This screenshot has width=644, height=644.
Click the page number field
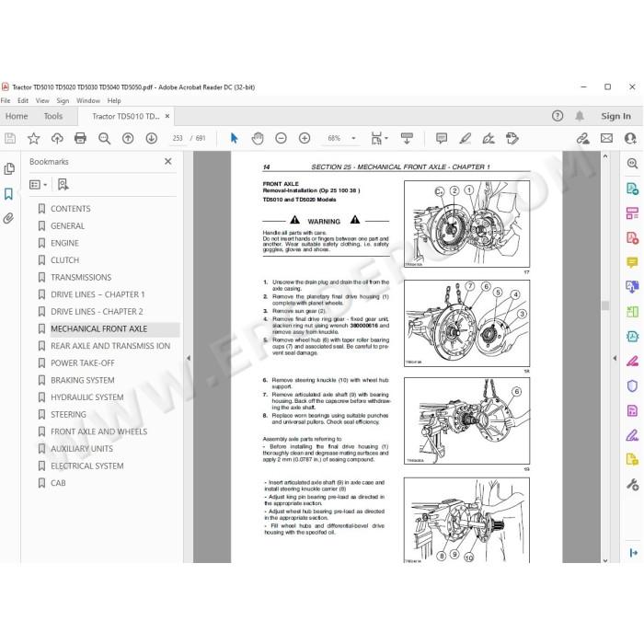178,138
